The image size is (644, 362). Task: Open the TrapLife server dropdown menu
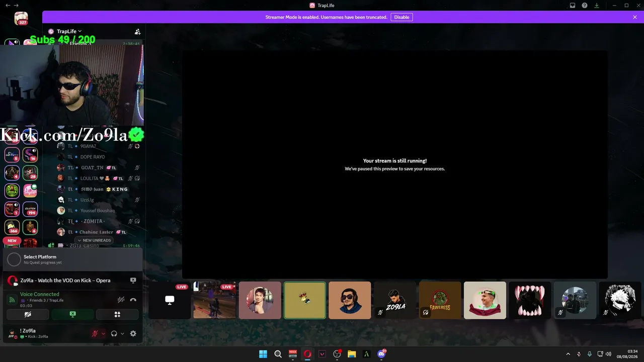[x=69, y=31]
